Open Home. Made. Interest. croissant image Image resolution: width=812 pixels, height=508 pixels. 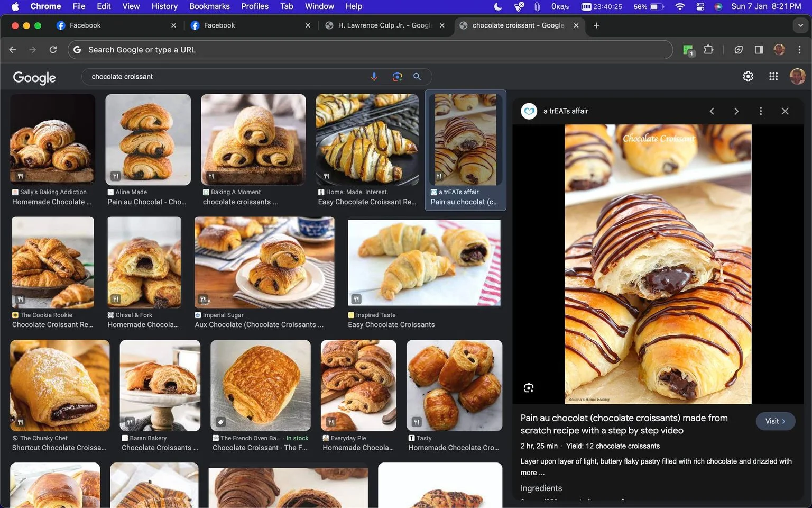click(367, 140)
